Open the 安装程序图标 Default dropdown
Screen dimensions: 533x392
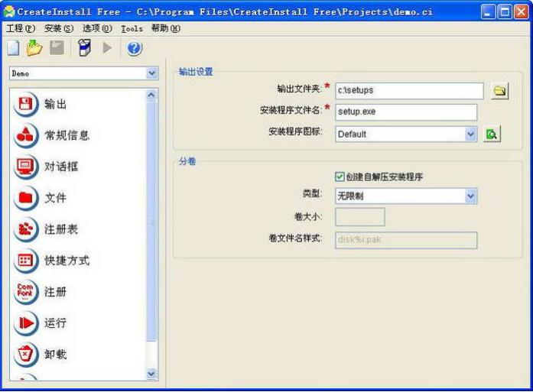point(470,134)
